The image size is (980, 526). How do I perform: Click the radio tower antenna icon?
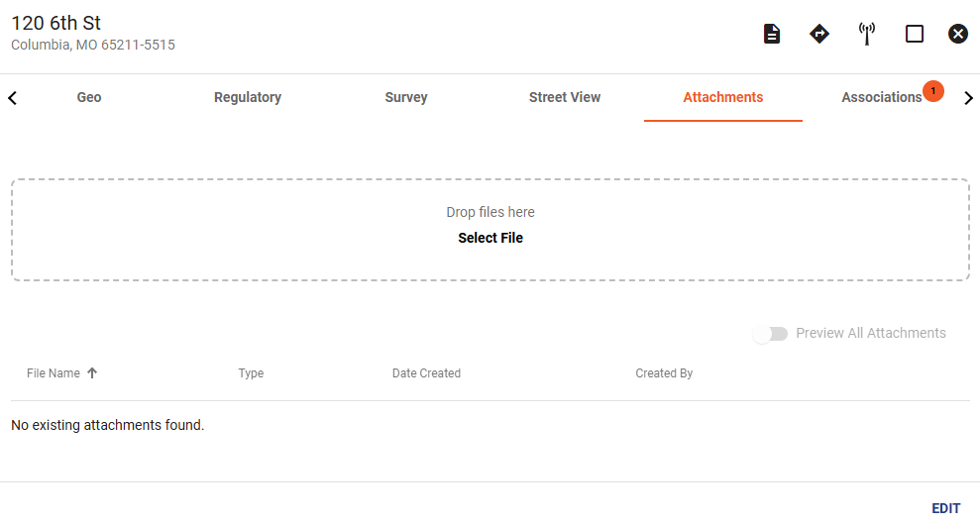[x=867, y=34]
